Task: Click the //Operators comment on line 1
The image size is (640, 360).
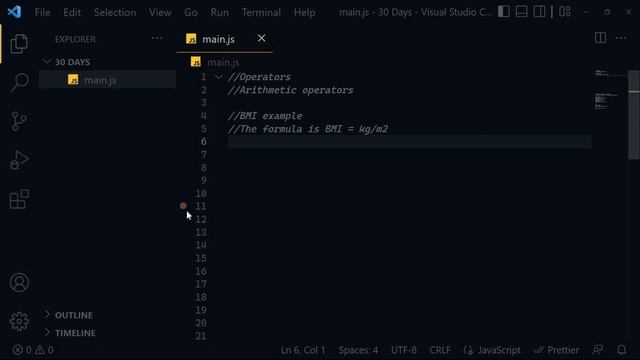Action: pos(259,77)
